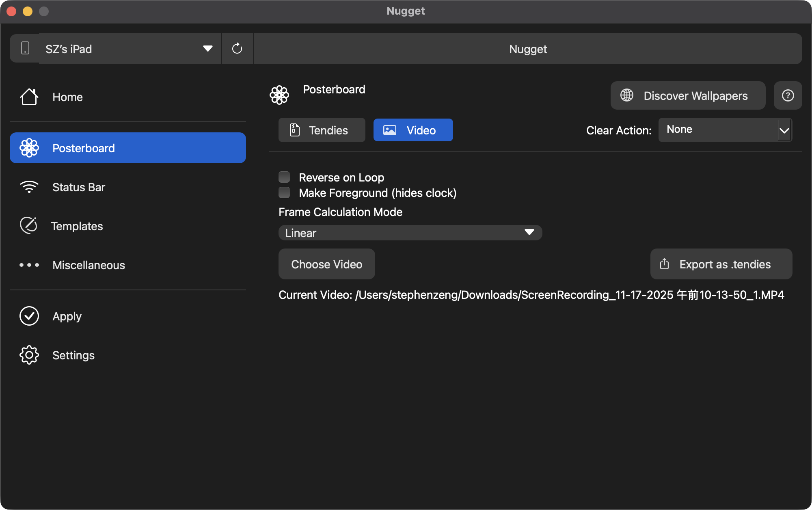Click the Home house icon
The width and height of the screenshot is (812, 510).
coord(29,97)
